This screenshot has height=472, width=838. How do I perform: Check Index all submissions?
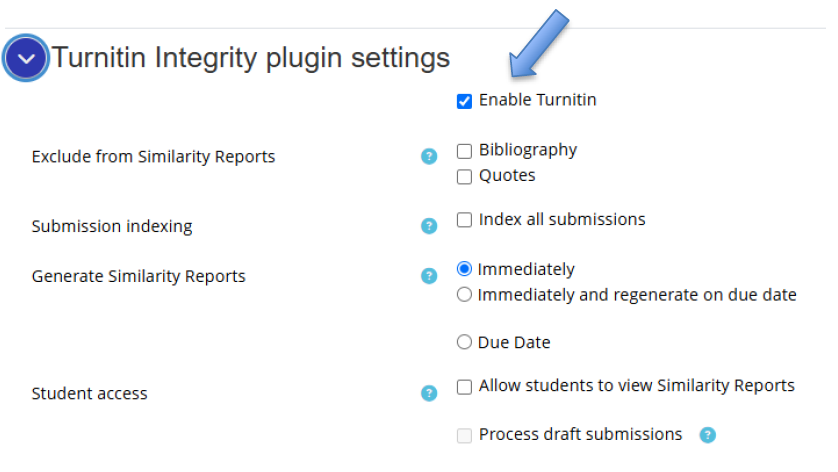pos(464,220)
